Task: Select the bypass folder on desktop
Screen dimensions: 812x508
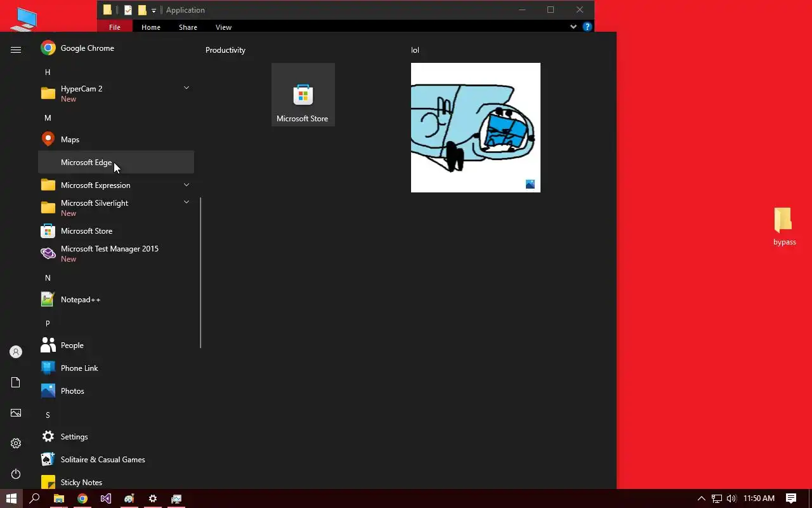Action: [784, 227]
